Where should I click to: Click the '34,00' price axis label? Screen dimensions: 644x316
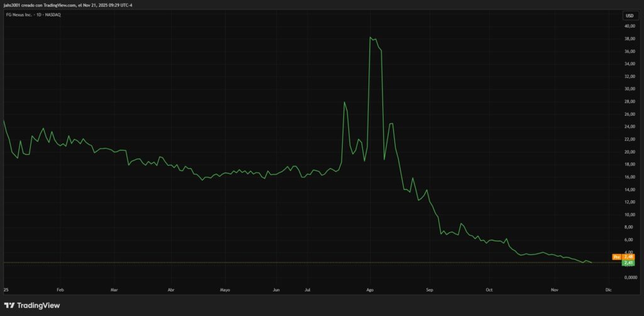(x=630, y=64)
